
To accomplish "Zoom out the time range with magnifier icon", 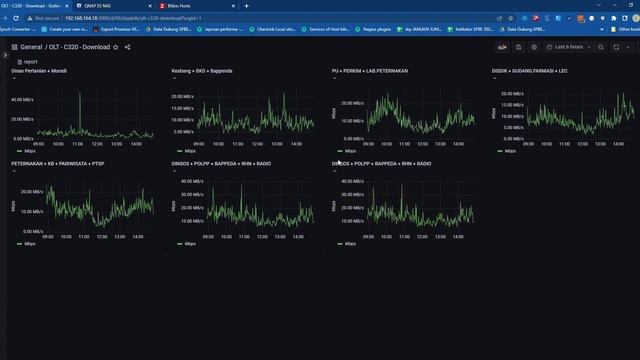I will point(601,47).
